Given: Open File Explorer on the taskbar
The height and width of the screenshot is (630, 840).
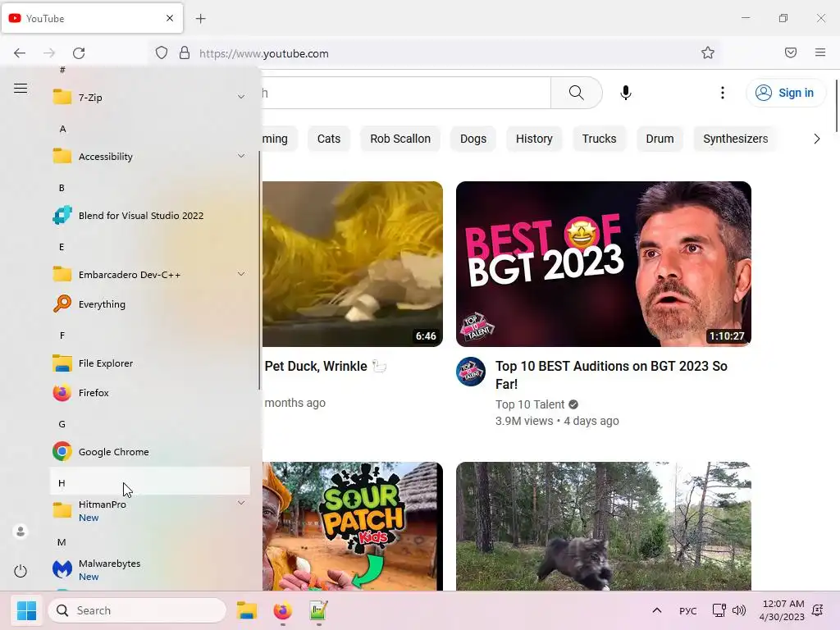Looking at the screenshot, I should point(247,610).
